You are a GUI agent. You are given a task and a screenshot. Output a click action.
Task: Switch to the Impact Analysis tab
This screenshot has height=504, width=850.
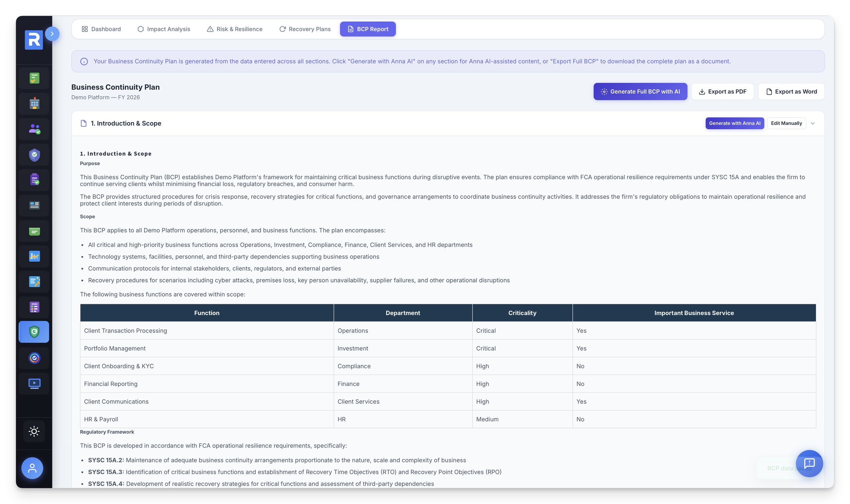(x=164, y=29)
